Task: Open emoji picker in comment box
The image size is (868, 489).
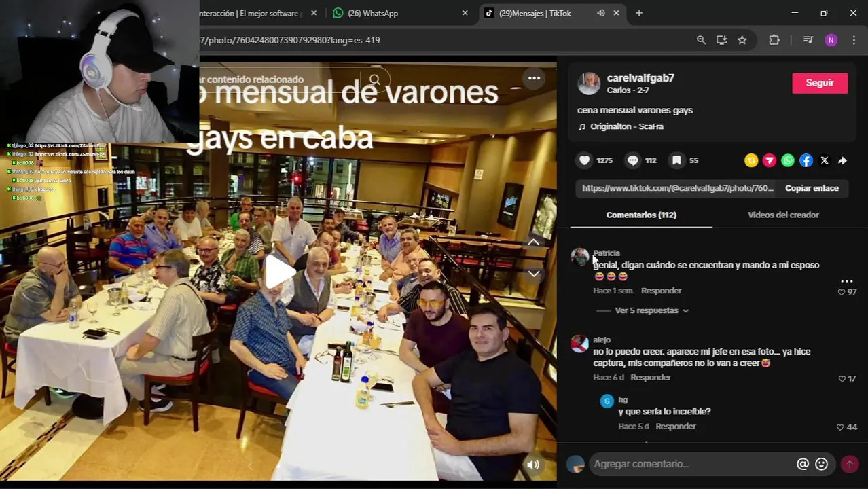Action: [x=822, y=464]
